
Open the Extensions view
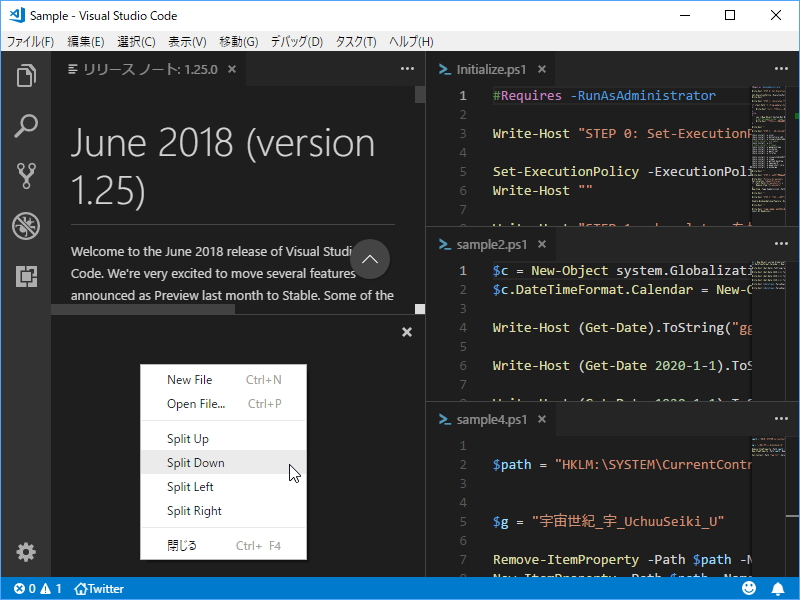(x=26, y=276)
